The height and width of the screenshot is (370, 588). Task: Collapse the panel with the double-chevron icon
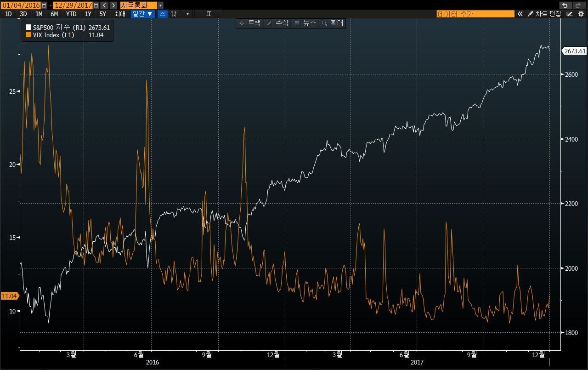click(x=520, y=14)
